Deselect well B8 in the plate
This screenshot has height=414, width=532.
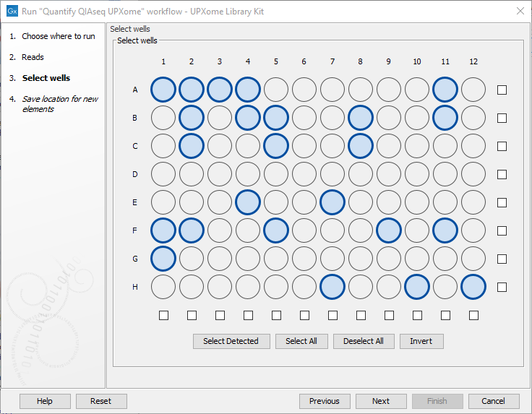[360, 118]
